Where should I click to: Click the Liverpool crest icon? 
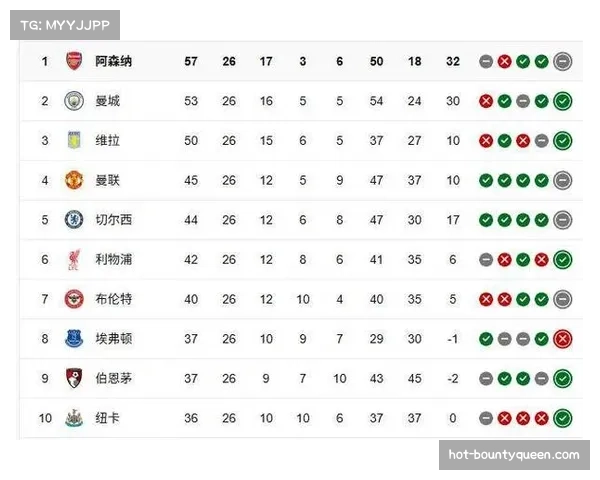75,259
